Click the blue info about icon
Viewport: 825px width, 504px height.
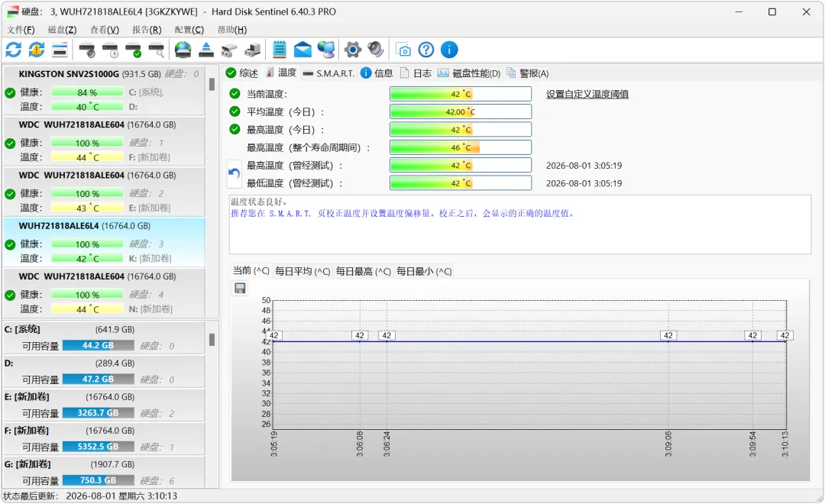(x=449, y=50)
